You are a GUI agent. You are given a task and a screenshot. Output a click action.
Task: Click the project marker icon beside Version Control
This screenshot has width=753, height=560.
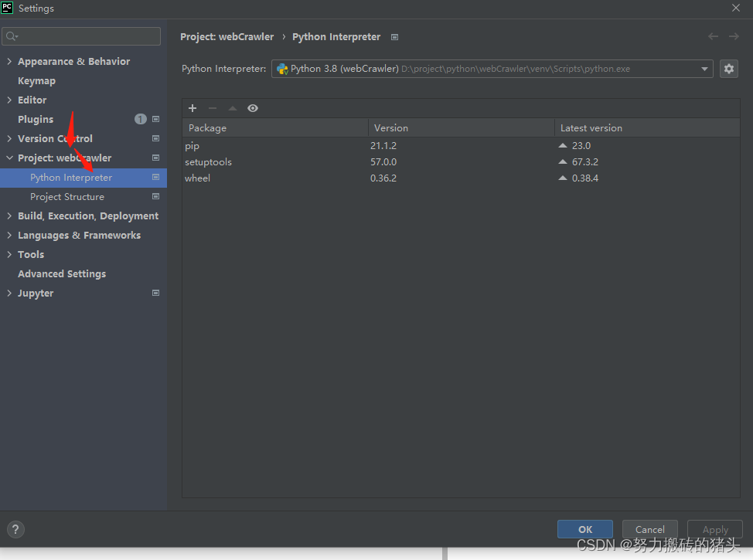[x=155, y=138]
